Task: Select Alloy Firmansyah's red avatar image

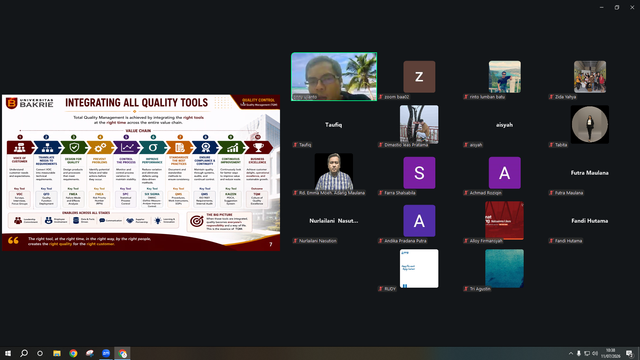Action: tap(504, 220)
